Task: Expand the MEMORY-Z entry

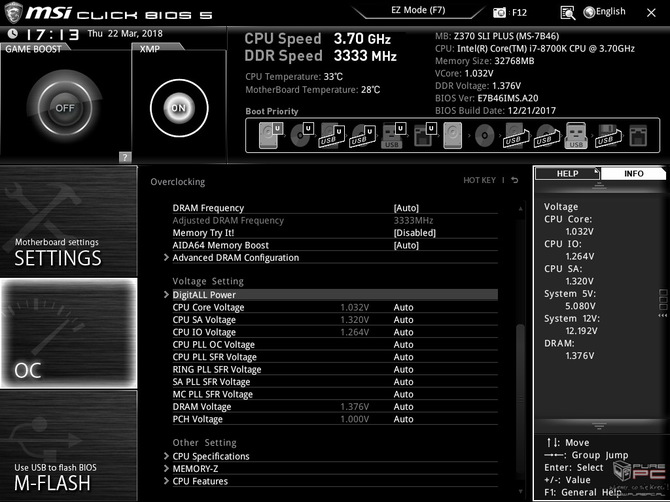Action: tap(195, 469)
